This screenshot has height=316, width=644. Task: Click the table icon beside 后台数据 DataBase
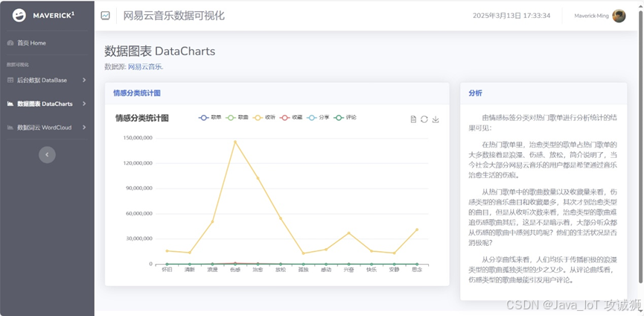click(x=10, y=80)
